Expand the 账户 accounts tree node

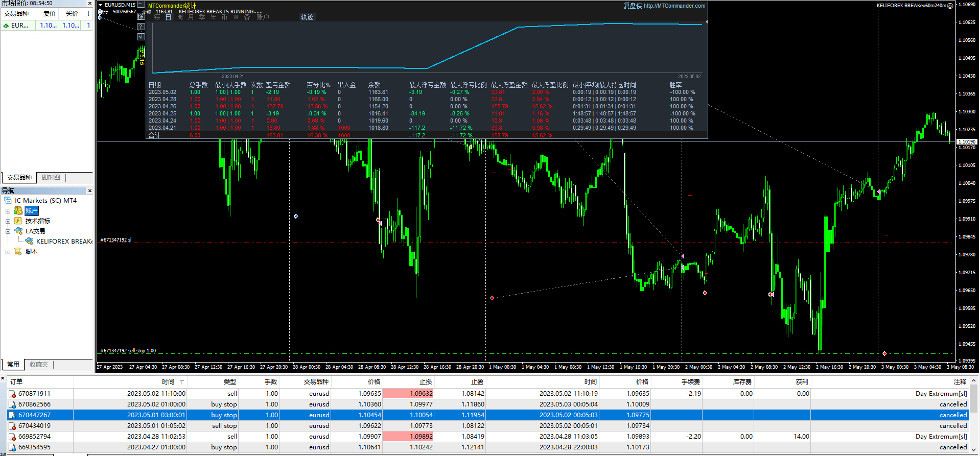click(x=8, y=211)
